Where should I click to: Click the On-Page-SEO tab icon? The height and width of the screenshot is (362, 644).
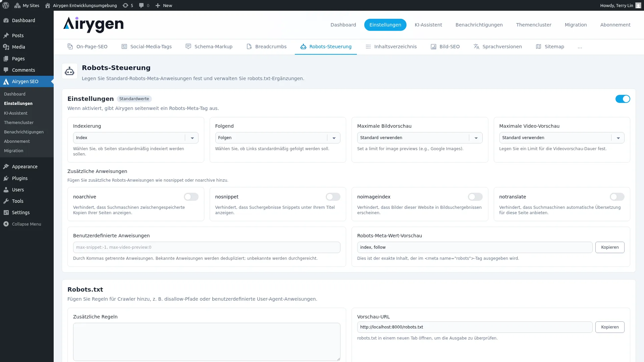pyautogui.click(x=70, y=47)
